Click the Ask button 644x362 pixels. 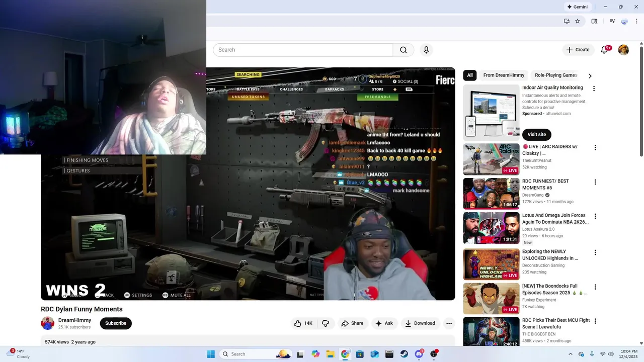384,323
